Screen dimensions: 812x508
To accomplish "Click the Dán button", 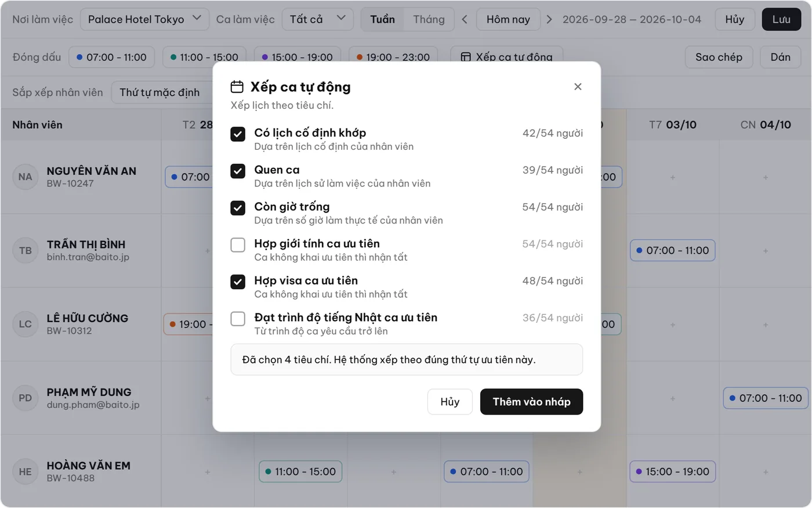I will point(780,57).
